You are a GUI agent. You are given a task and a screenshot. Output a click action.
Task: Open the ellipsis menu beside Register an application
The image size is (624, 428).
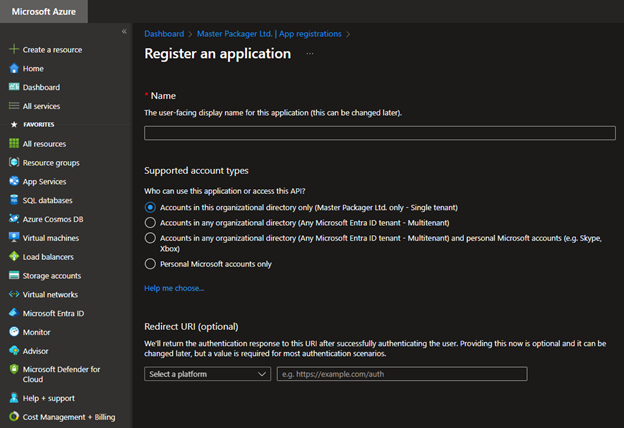[310, 54]
